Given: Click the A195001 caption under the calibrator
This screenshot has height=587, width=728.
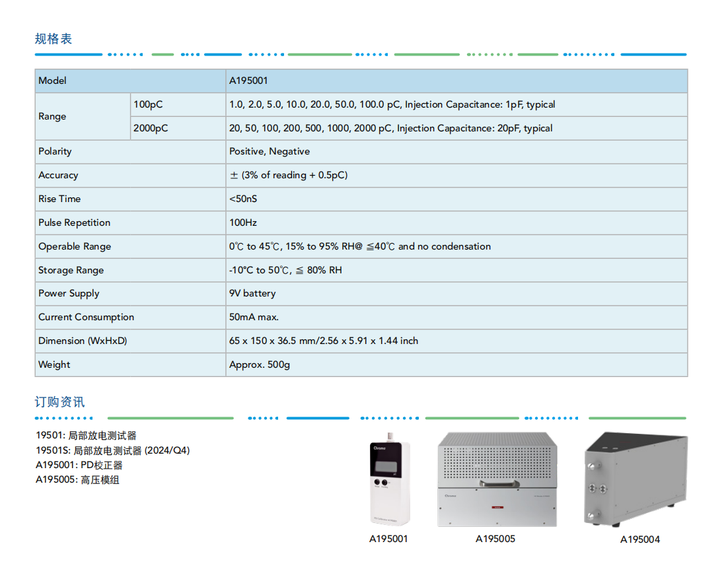Looking at the screenshot, I should click(x=388, y=539).
